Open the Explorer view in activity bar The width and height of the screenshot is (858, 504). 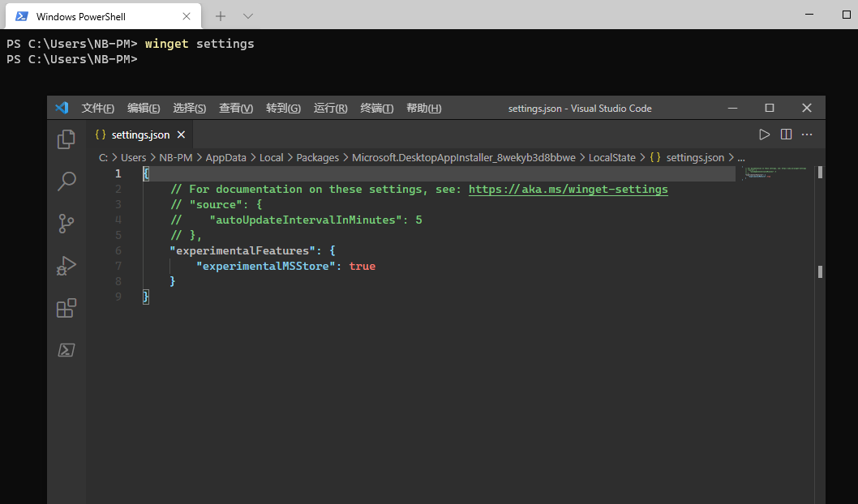[x=66, y=139]
